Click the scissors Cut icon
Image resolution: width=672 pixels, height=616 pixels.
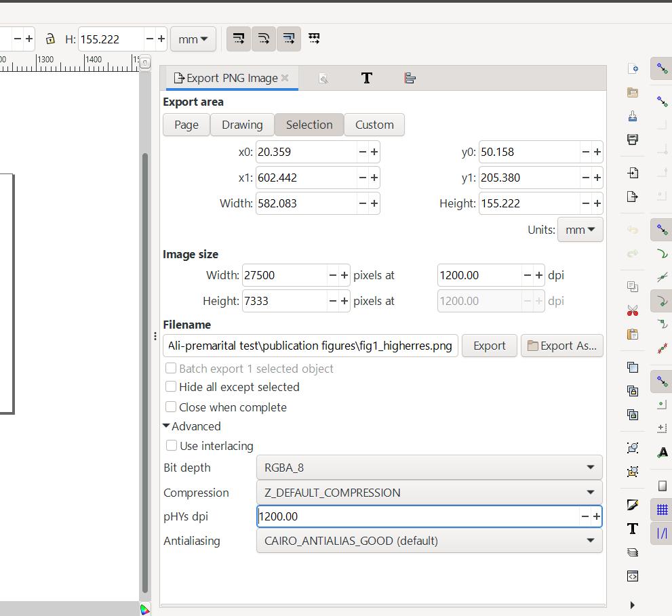click(x=633, y=311)
